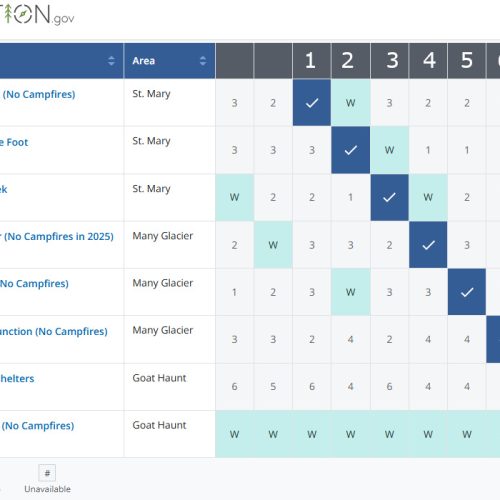Select W walk-up cell in first row day 2

[350, 103]
